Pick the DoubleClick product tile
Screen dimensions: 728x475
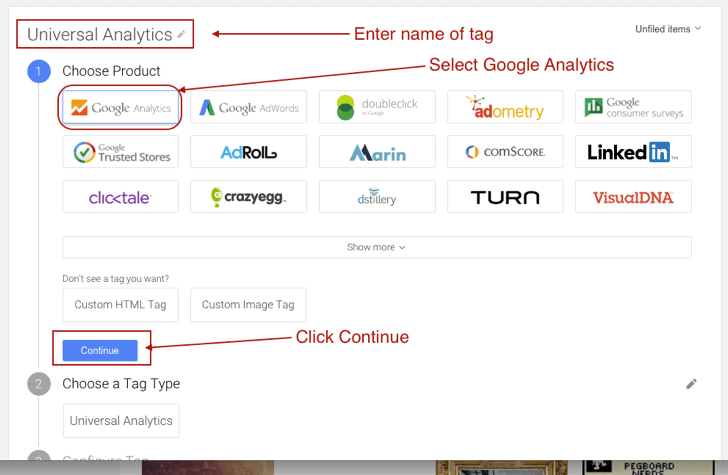(x=377, y=107)
